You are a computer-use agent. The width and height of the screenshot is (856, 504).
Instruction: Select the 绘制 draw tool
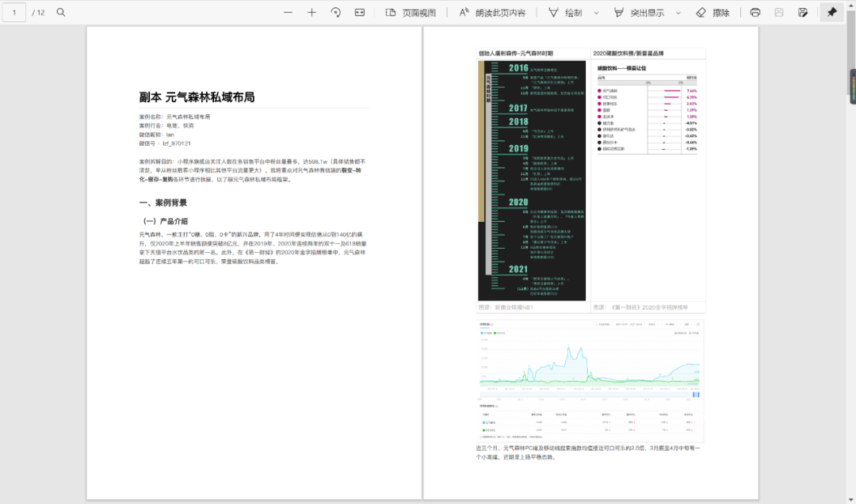point(566,12)
